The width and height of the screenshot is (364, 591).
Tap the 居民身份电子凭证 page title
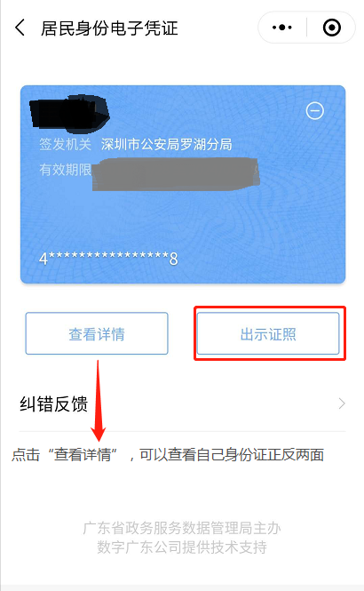pos(109,28)
